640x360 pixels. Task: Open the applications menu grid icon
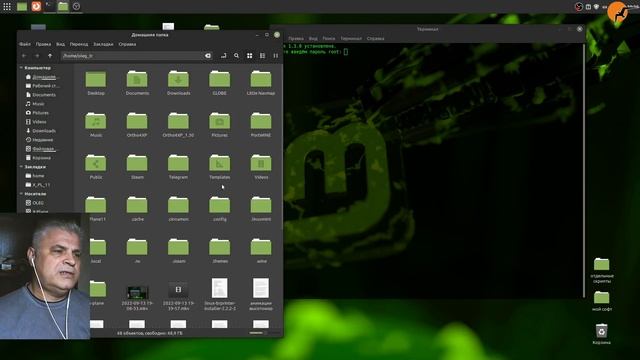7,6
